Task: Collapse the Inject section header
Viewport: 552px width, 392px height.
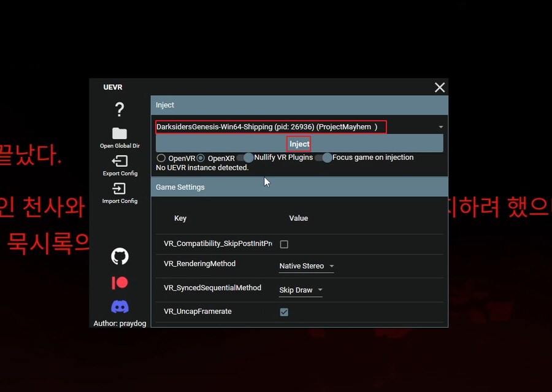Action: pos(299,105)
